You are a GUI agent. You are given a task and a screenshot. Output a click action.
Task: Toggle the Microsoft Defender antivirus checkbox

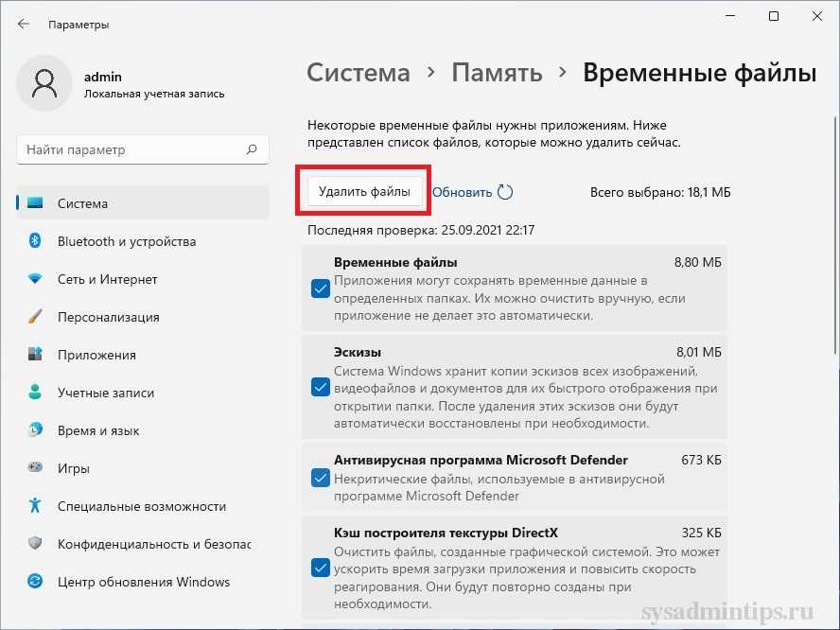point(320,478)
